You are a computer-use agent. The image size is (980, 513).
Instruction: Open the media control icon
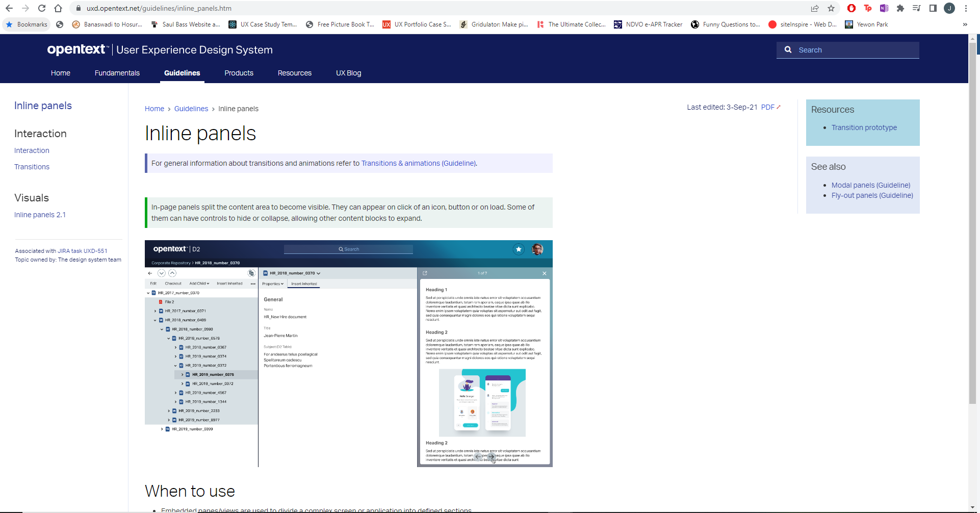pos(916,8)
